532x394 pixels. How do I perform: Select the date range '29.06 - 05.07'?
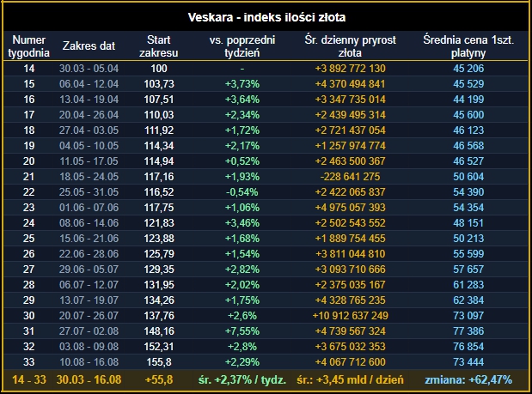click(x=89, y=270)
